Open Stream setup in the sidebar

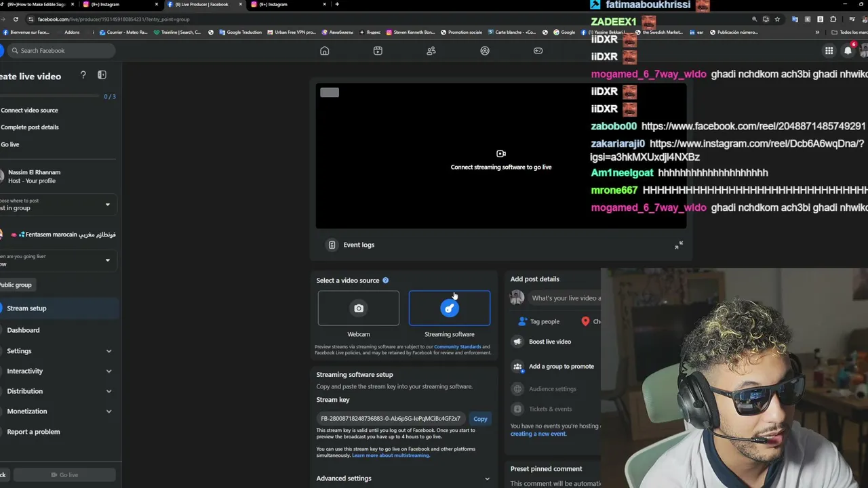[x=59, y=308]
